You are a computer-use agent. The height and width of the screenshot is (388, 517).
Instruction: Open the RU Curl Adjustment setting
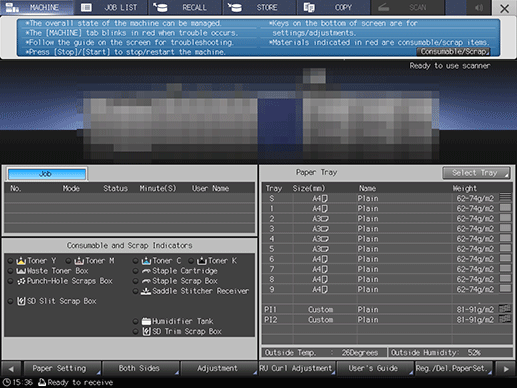[297, 368]
